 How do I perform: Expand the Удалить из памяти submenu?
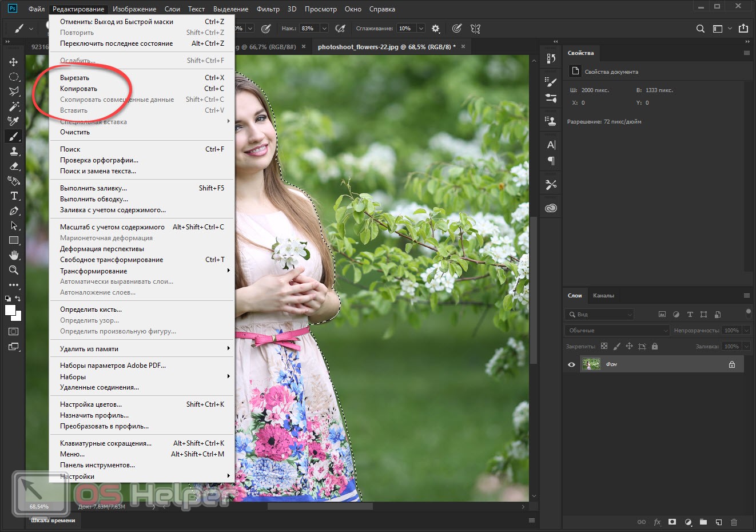(x=142, y=348)
